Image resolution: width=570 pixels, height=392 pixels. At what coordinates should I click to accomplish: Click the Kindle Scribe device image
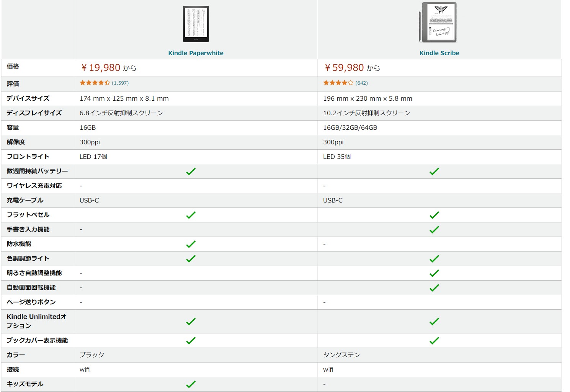[438, 22]
